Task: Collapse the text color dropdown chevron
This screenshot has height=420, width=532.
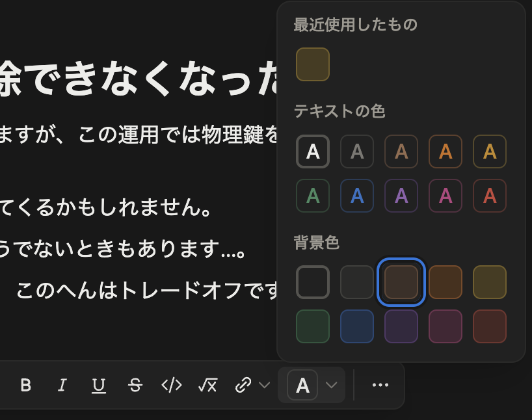Action: [332, 386]
